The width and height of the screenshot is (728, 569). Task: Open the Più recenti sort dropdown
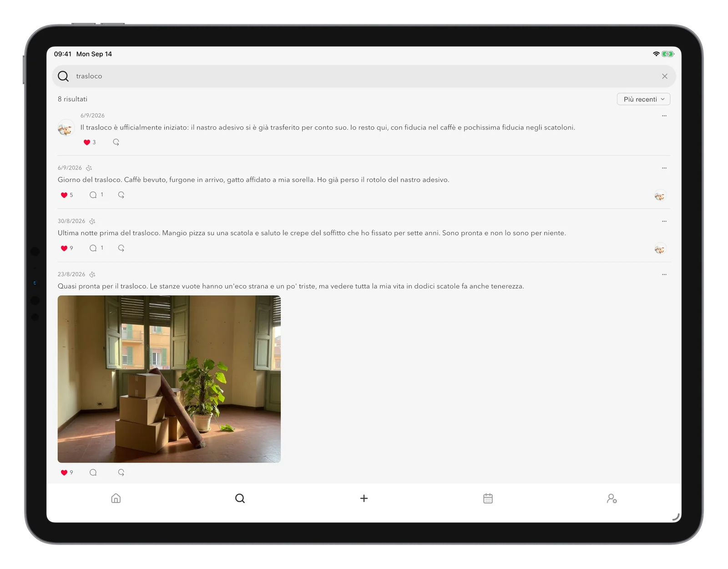[643, 99]
